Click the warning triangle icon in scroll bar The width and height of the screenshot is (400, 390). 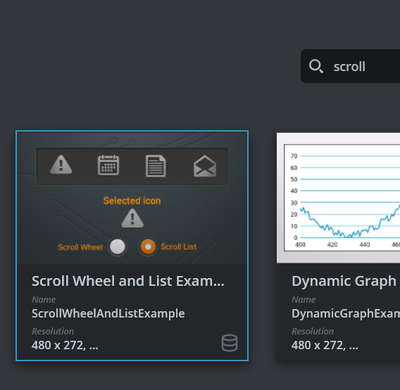pyautogui.click(x=61, y=165)
